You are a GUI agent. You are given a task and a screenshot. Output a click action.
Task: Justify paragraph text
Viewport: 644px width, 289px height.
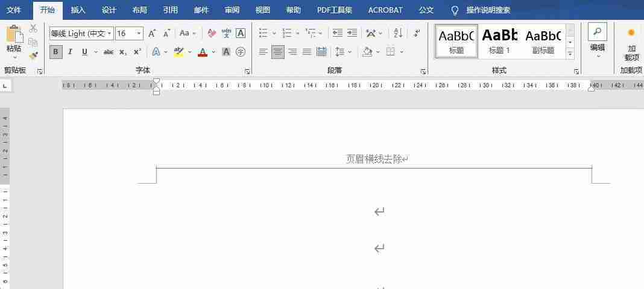click(x=307, y=52)
